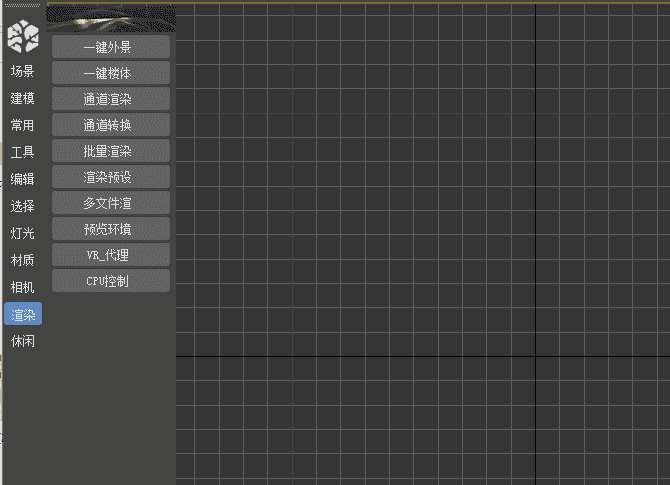Select the 相机 tab
This screenshot has height=485, width=670.
click(22, 287)
